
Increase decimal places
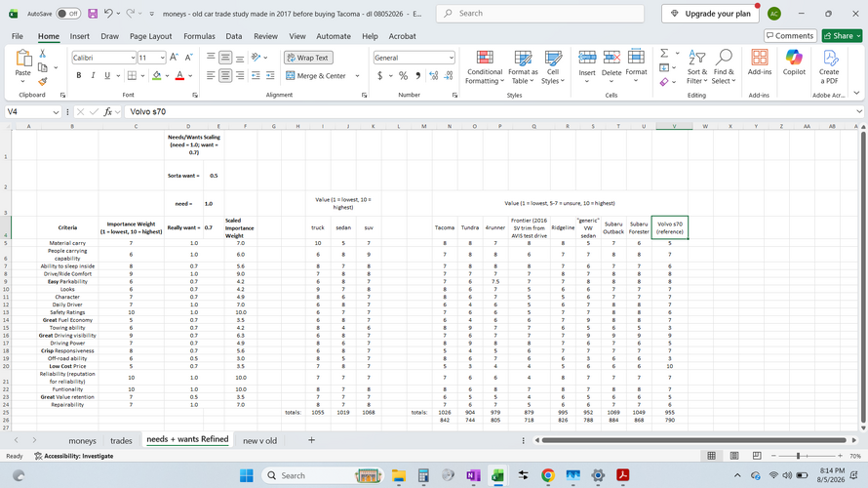pos(433,75)
